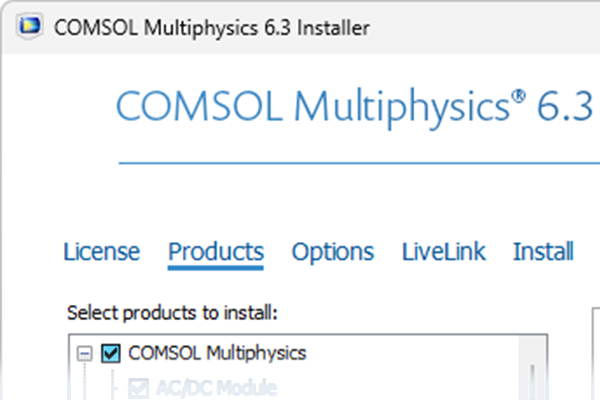Viewport: 600px width, 400px height.
Task: Switch to the Options tab
Action: [333, 252]
